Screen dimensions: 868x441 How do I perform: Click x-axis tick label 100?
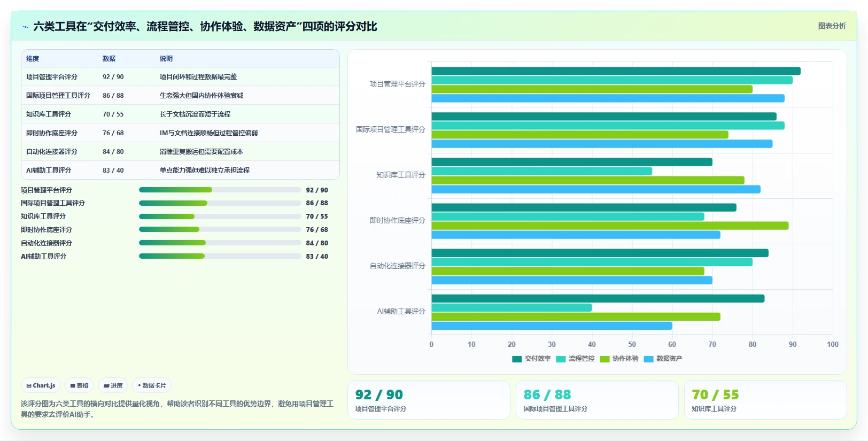[833, 345]
